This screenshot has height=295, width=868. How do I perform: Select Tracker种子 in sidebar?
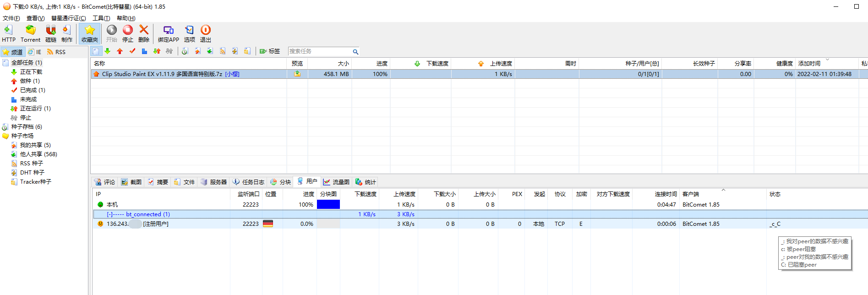pos(36,182)
